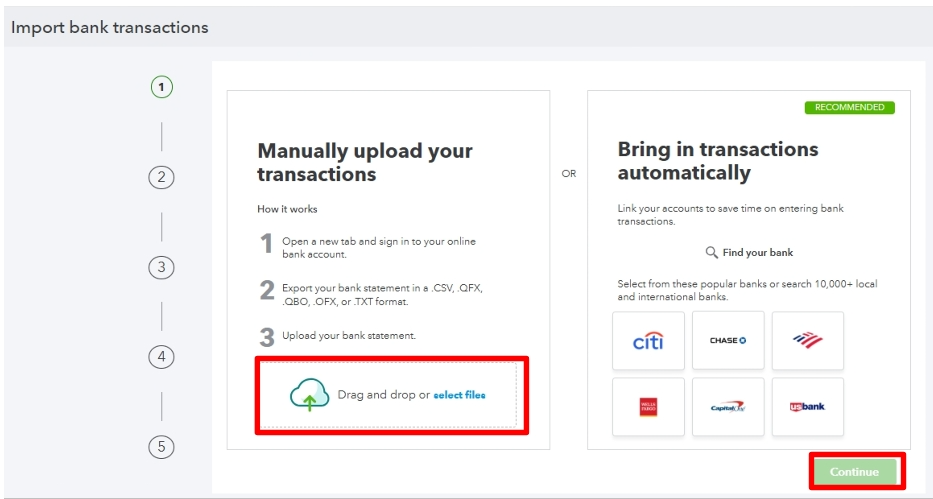
Task: Select the Wells Fargo logo tile
Action: click(x=648, y=406)
